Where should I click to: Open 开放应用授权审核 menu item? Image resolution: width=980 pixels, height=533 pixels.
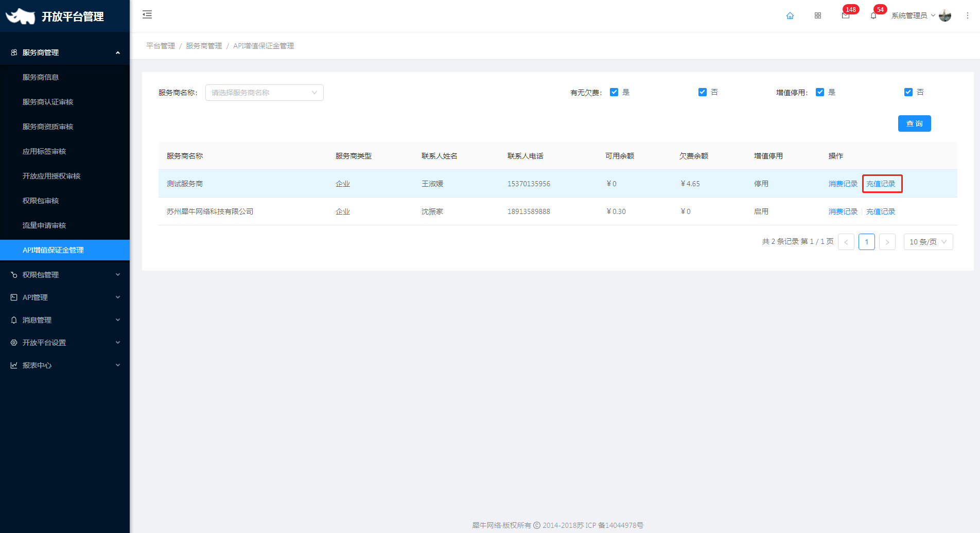65,176
